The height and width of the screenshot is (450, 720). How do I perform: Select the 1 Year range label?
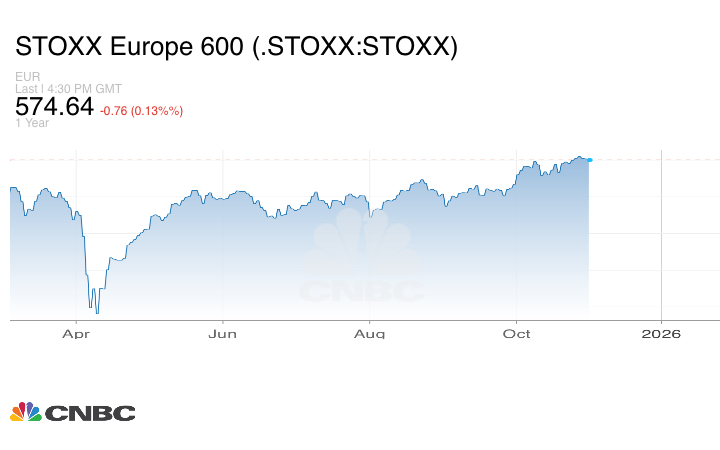coord(32,123)
